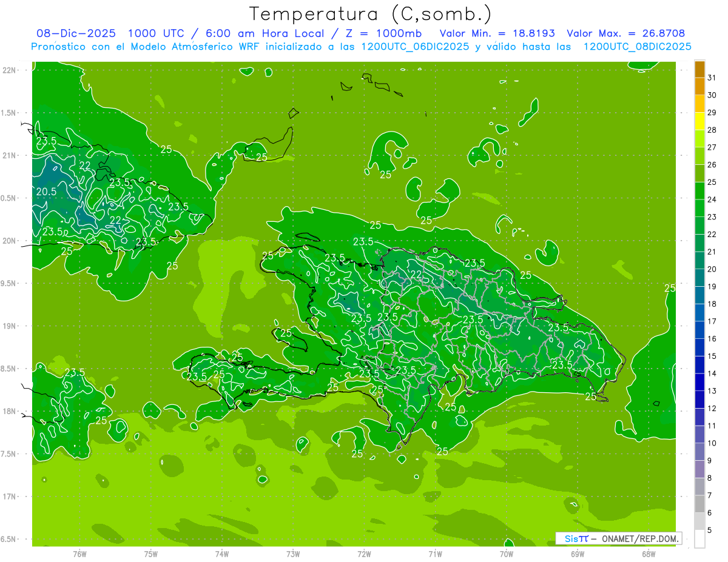Click the "17N" latitude label
Image resolution: width=728 pixels, height=562 pixels.
(x=10, y=497)
